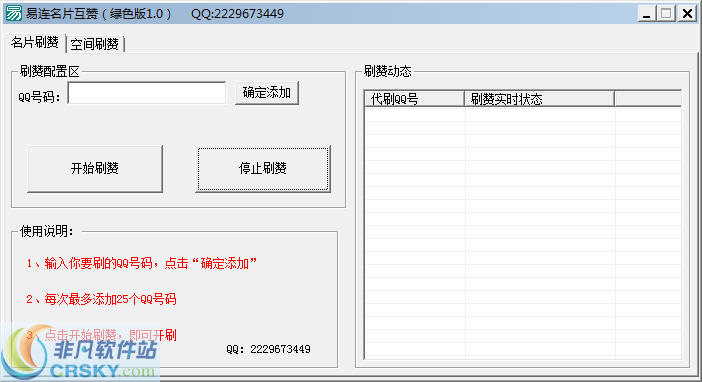702x382 pixels.
Task: Click the QQ号码 field label
Action: point(39,97)
